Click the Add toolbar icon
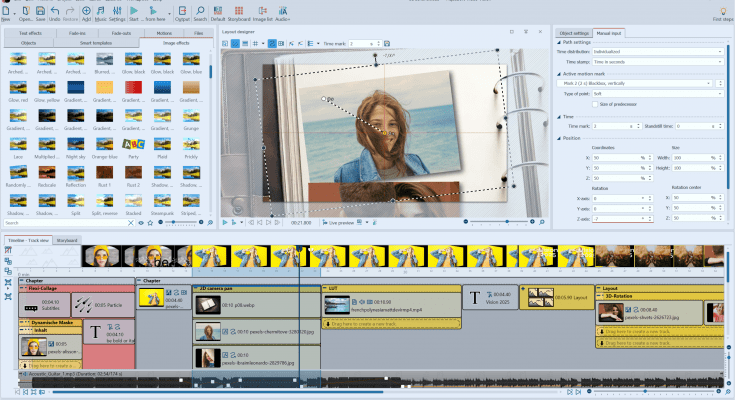 [x=86, y=13]
